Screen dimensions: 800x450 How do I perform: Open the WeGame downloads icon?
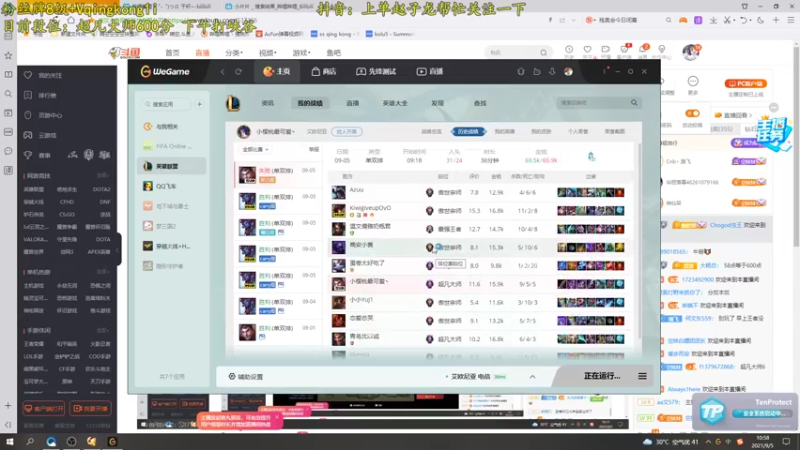tap(552, 72)
